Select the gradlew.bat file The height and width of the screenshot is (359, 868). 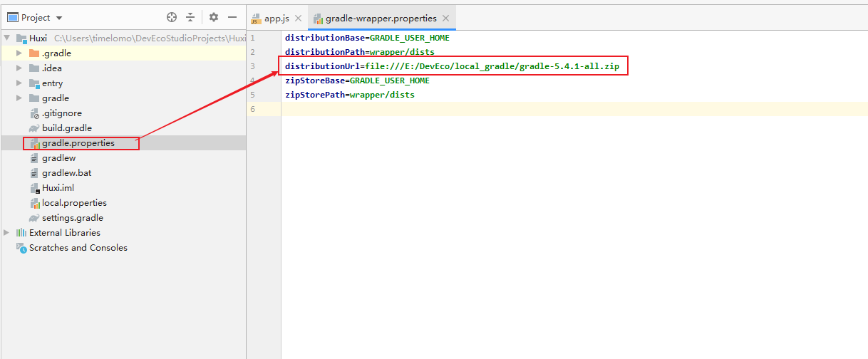pyautogui.click(x=66, y=172)
